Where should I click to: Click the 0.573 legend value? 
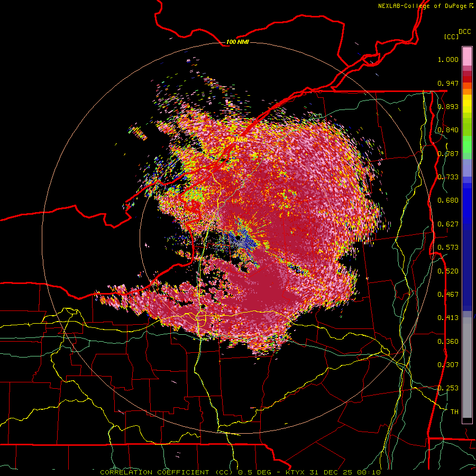point(448,248)
